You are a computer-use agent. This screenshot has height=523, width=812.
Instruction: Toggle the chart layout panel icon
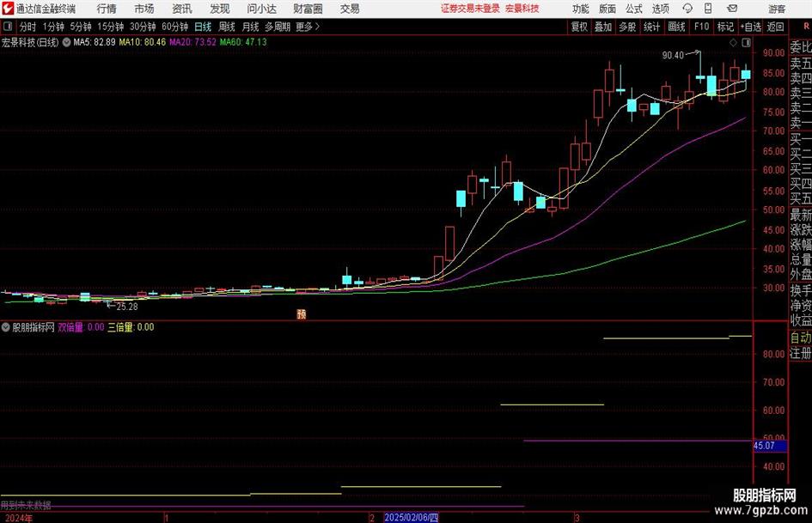point(746,43)
